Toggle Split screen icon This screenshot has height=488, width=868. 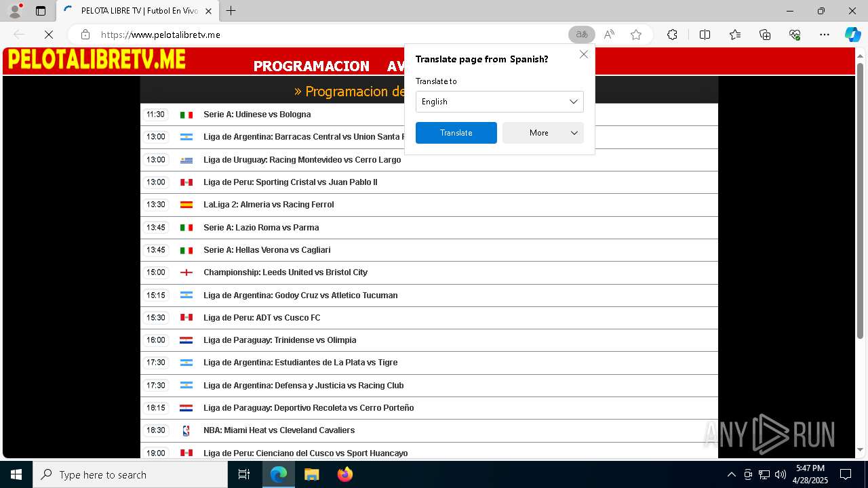coord(705,35)
